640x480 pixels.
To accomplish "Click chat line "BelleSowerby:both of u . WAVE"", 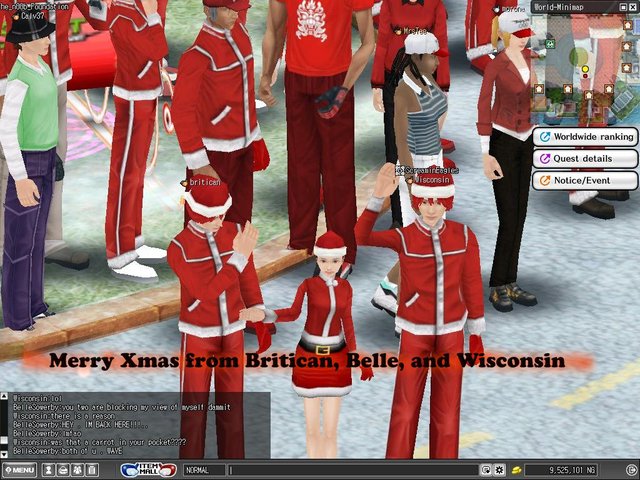I will click(x=68, y=451).
